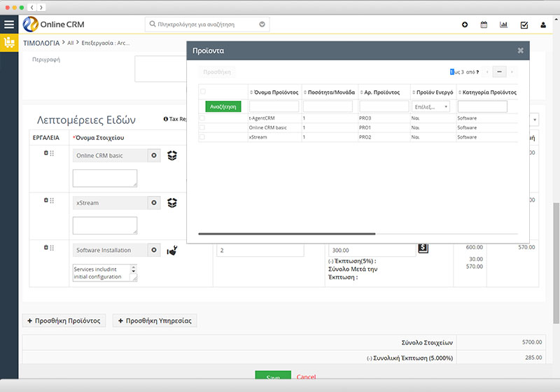This screenshot has width=560, height=392.
Task: Click Προσθήκη Προϊόντος button
Action: 64,321
